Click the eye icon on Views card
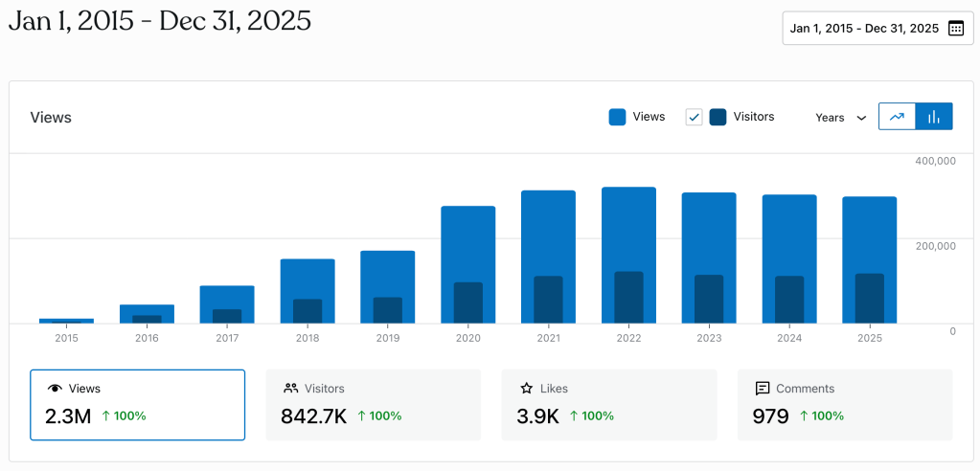This screenshot has width=980, height=471. click(x=55, y=389)
